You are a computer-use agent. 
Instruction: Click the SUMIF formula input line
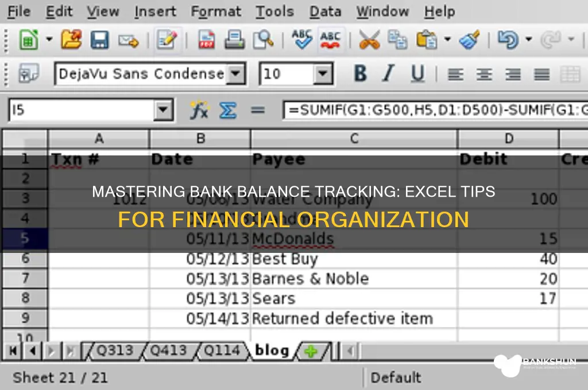point(436,110)
